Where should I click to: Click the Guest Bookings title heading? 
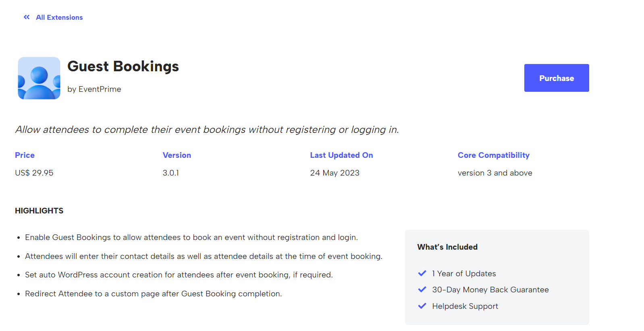tap(123, 66)
